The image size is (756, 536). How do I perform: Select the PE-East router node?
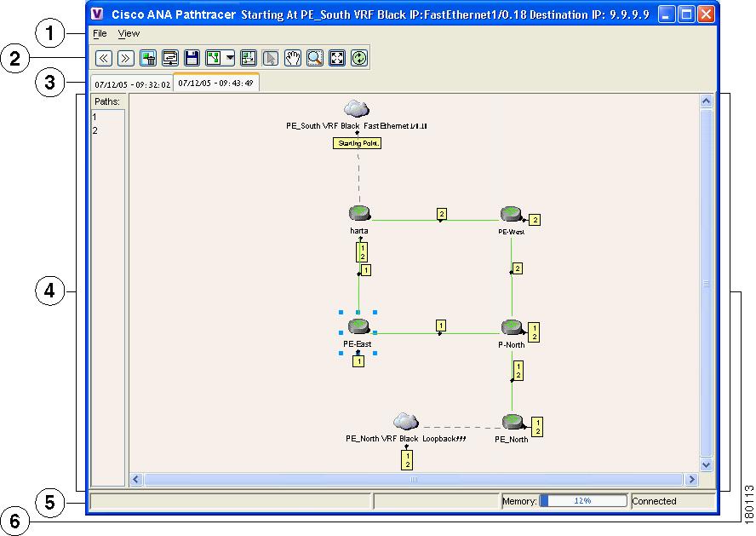point(358,326)
